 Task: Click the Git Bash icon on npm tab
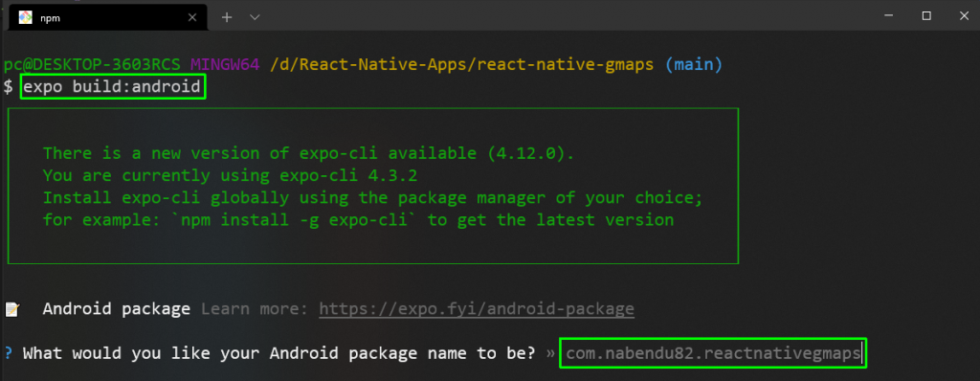click(x=25, y=17)
